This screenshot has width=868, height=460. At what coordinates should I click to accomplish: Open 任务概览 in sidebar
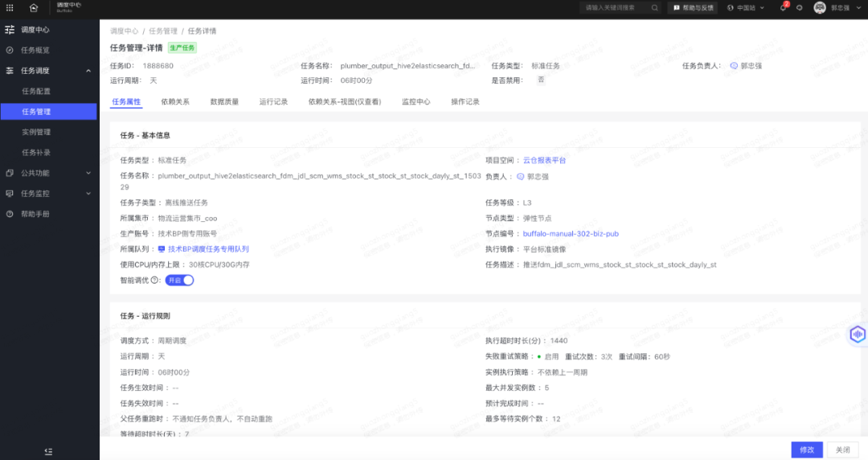point(35,51)
